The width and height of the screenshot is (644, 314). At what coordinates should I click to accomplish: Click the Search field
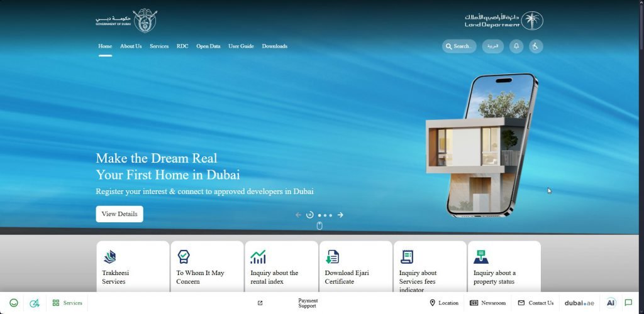click(459, 46)
